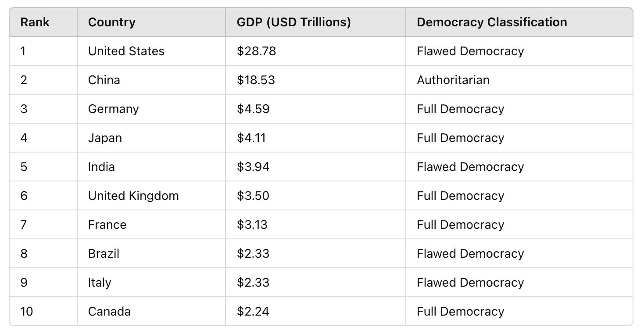This screenshot has width=644, height=334.
Task: Click the Country column header
Action: point(111,22)
